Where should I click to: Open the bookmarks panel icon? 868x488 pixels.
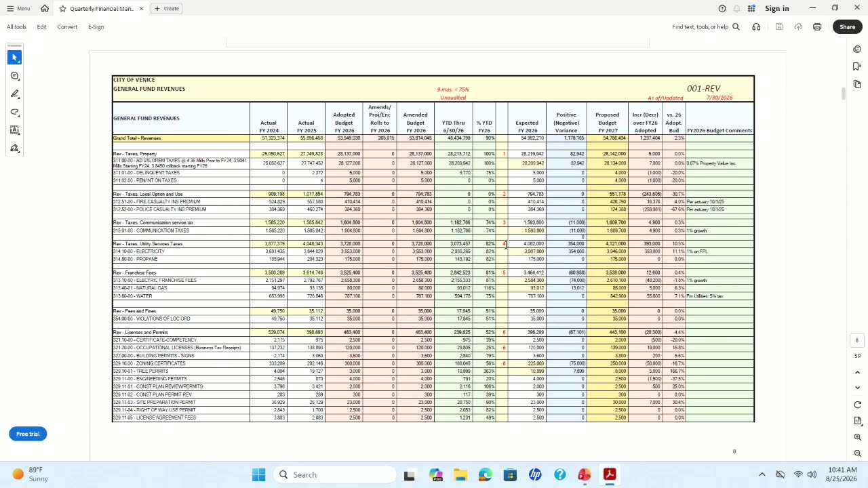[858, 66]
